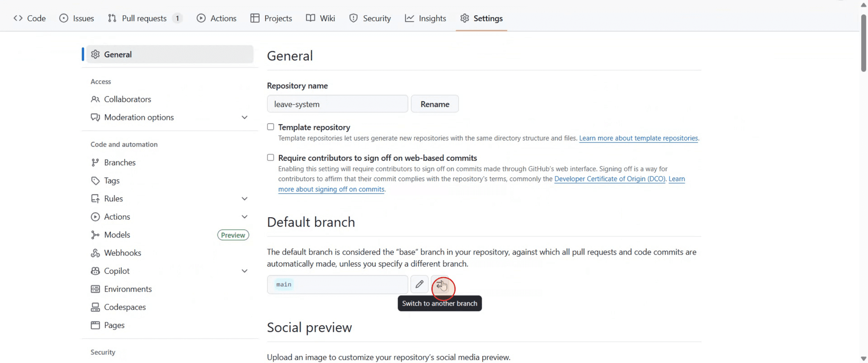Open the Pages settings
The image size is (868, 363).
(114, 325)
